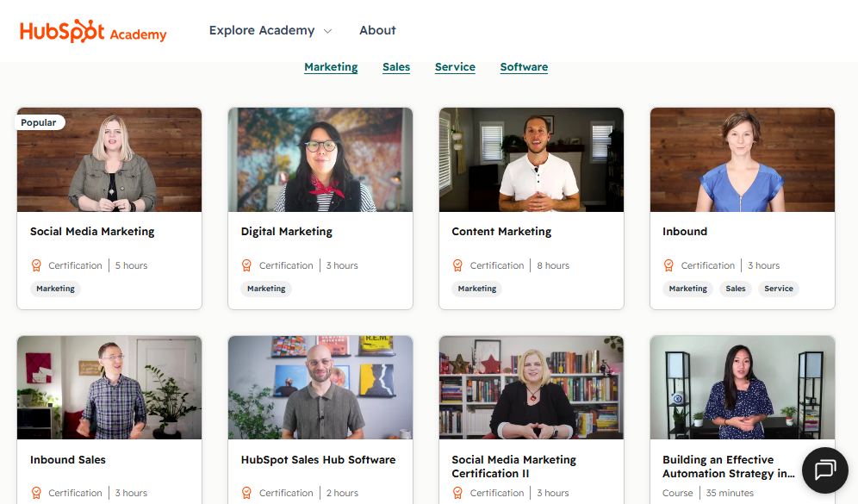Click 'Certification' label on Content Marketing card
The width and height of the screenshot is (858, 504).
click(x=497, y=265)
